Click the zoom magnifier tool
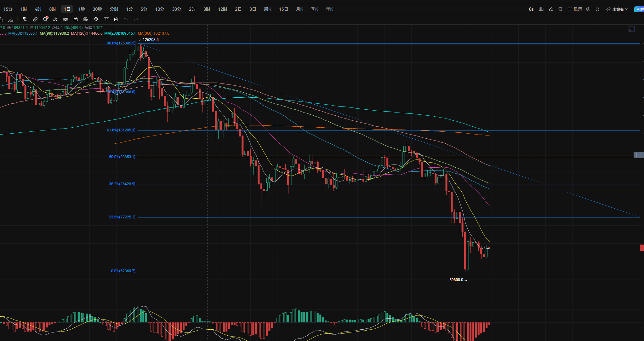The width and height of the screenshot is (644, 341). pos(46,19)
